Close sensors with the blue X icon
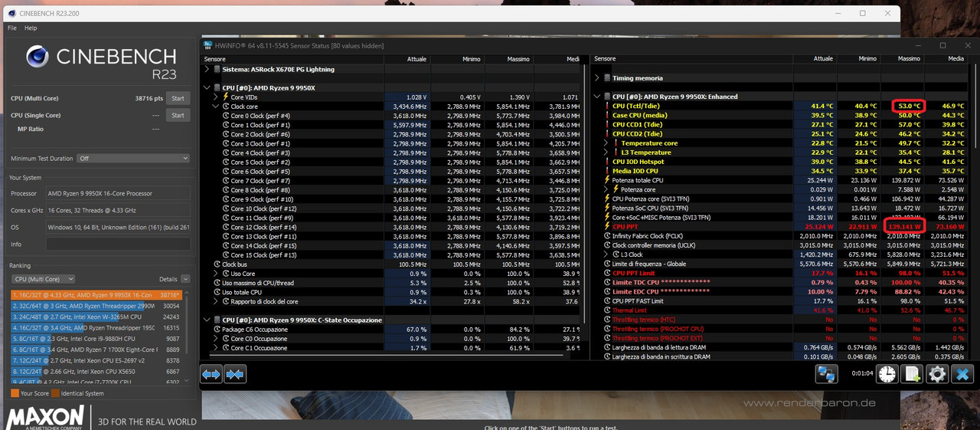The width and height of the screenshot is (980, 430). (x=962, y=374)
